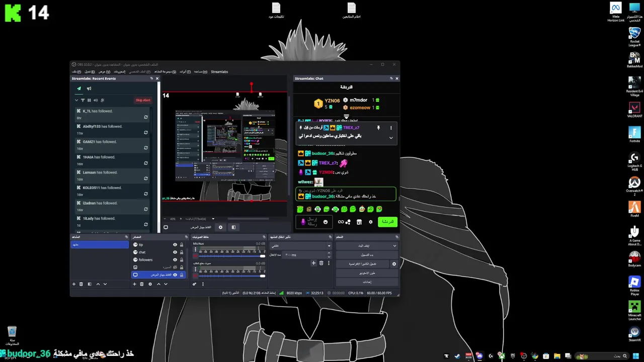
Task: Mute alert sounds with the speaker icon
Action: click(x=96, y=100)
